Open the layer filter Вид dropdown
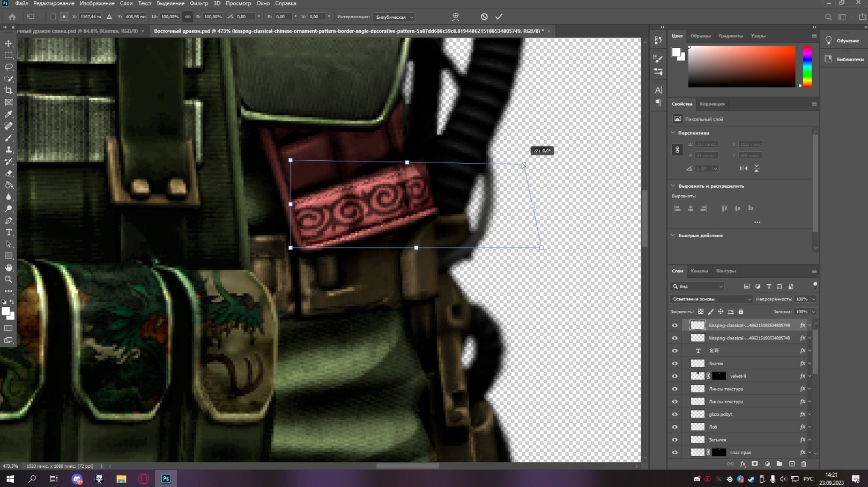 click(697, 286)
